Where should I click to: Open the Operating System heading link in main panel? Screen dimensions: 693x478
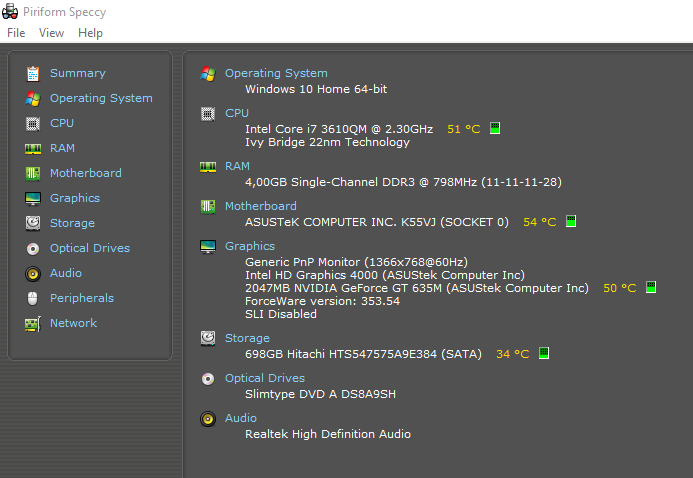point(276,73)
